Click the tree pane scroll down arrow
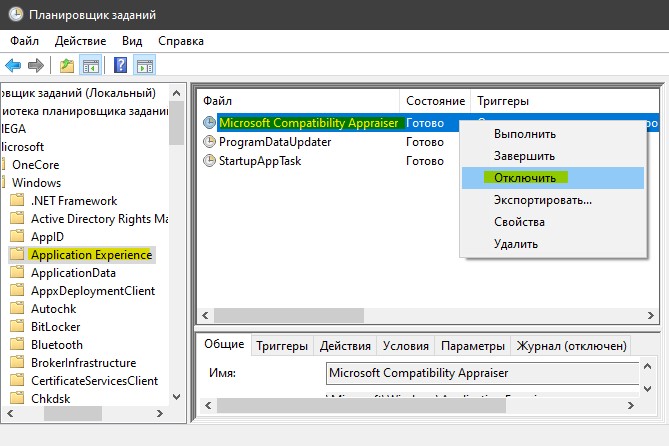This screenshot has height=446, width=669. pos(177,397)
